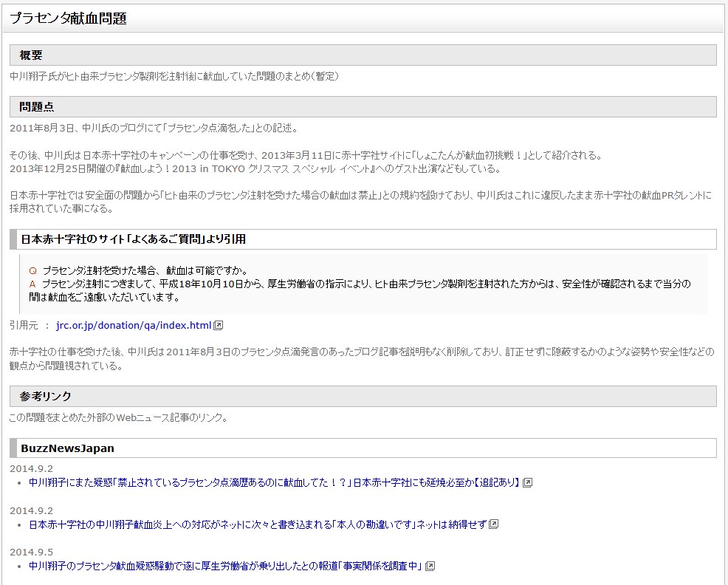Click the page title プラセンタ献血問題
The image size is (728, 585).
68,19
